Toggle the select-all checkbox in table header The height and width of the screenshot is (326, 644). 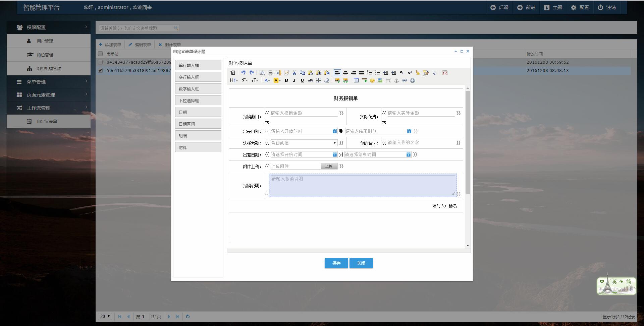pyautogui.click(x=100, y=54)
